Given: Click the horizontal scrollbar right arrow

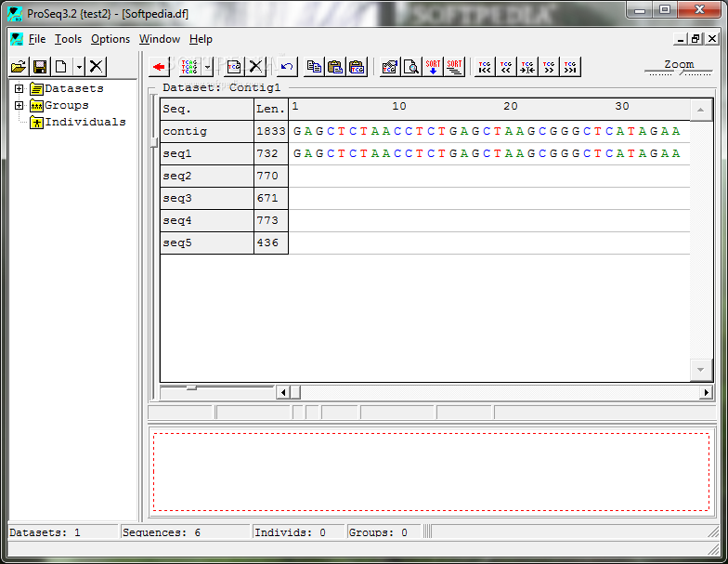Looking at the screenshot, I should pyautogui.click(x=706, y=392).
